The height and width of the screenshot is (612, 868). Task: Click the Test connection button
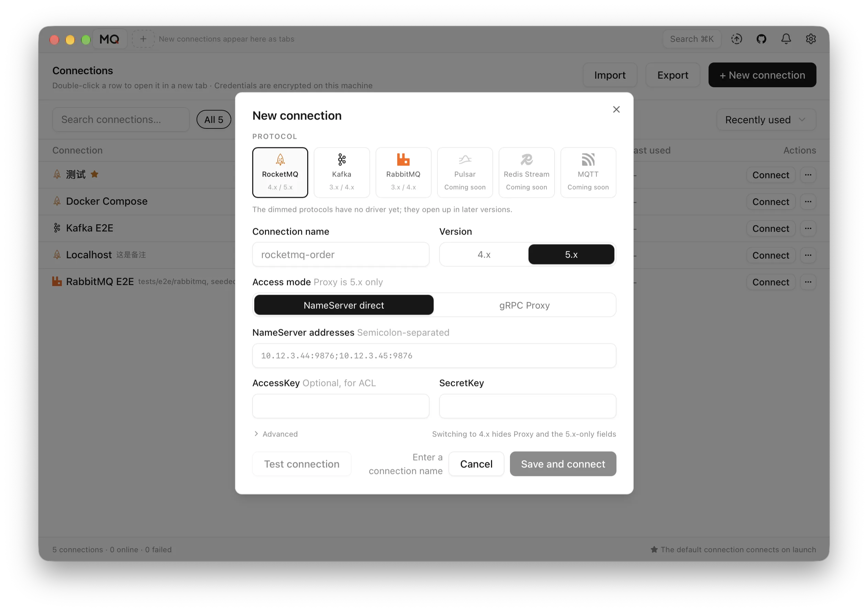click(302, 464)
